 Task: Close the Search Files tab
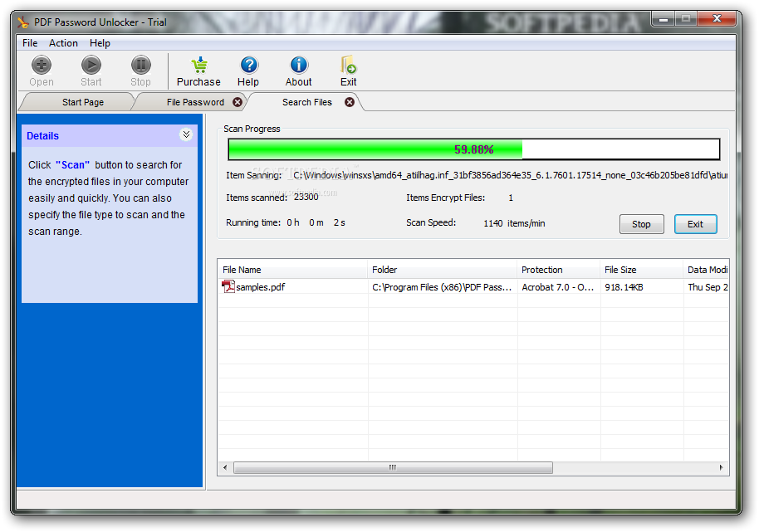[x=350, y=102]
